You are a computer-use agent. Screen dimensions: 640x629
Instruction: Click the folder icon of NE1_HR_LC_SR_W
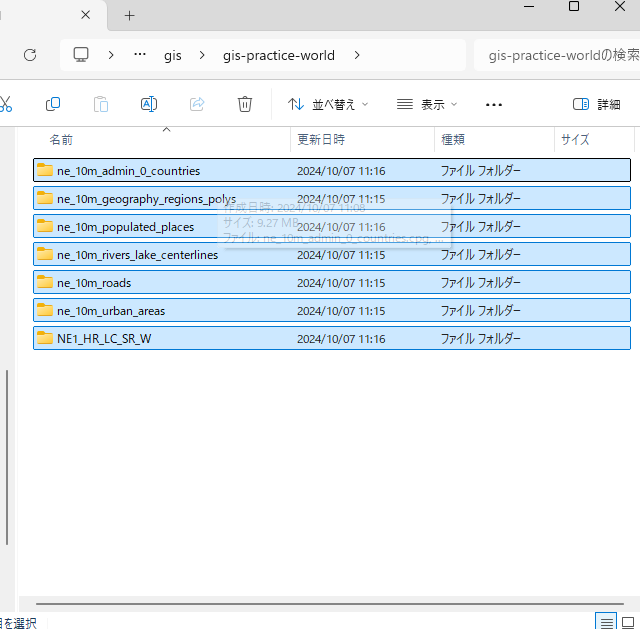pyautogui.click(x=45, y=338)
